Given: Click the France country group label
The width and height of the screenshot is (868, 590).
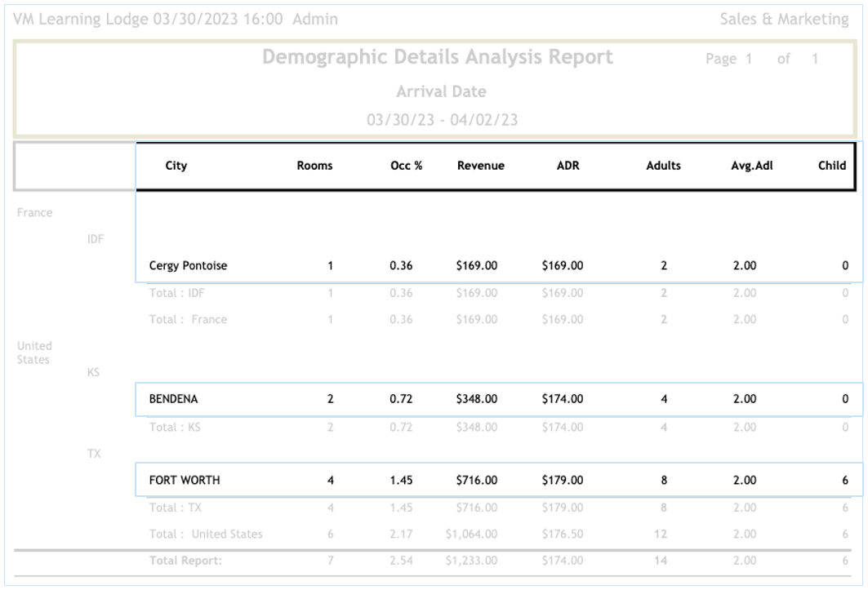Looking at the screenshot, I should pos(34,213).
